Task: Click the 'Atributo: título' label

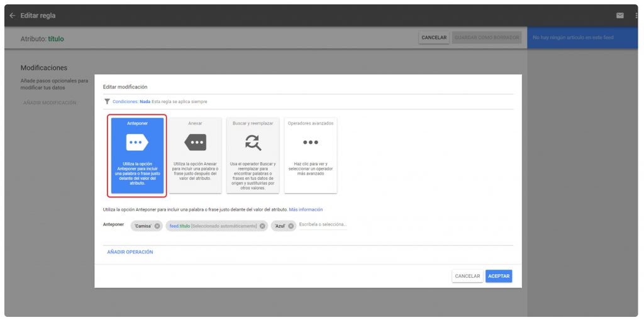Action: [x=42, y=39]
